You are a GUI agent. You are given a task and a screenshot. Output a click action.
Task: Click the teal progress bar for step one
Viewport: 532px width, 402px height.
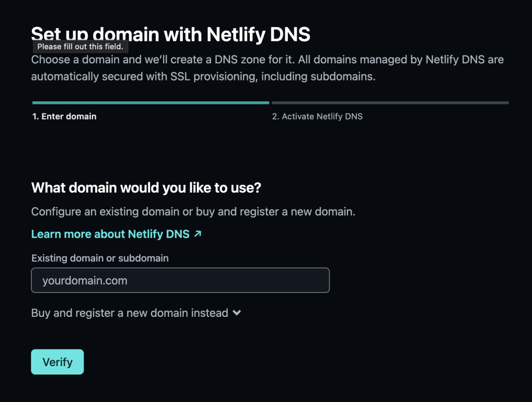click(151, 103)
